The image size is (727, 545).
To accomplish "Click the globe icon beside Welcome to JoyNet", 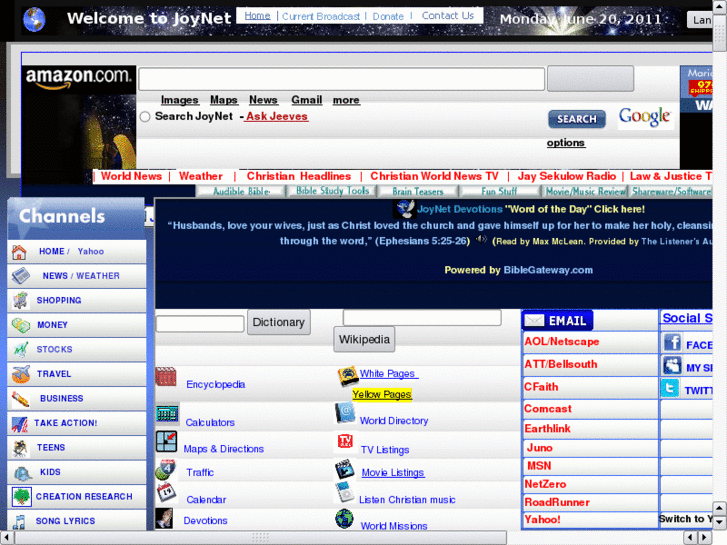I will point(34,19).
